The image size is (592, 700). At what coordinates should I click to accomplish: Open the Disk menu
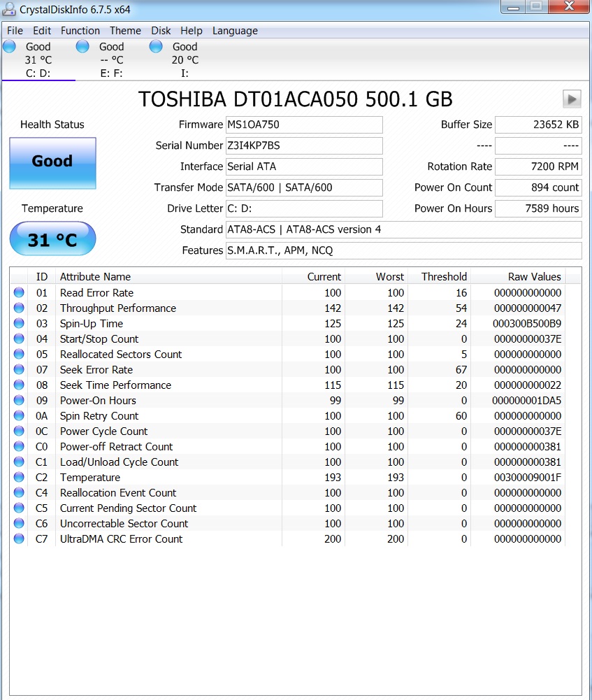click(161, 31)
